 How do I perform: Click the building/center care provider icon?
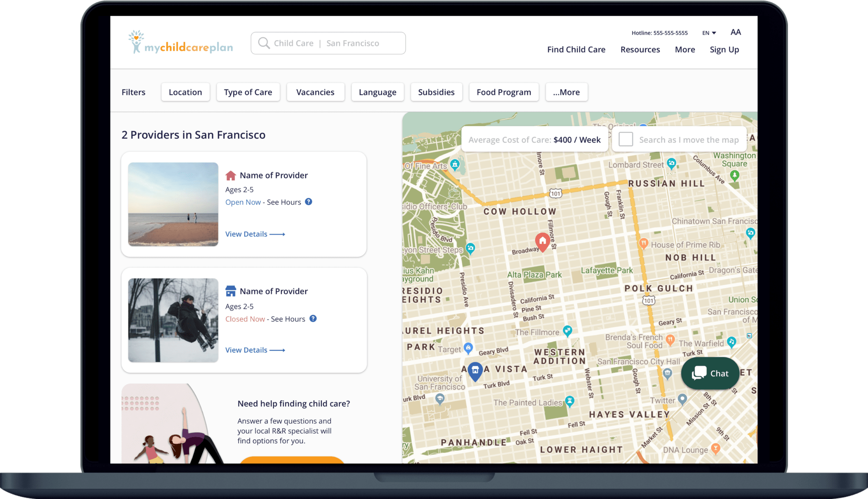click(231, 291)
